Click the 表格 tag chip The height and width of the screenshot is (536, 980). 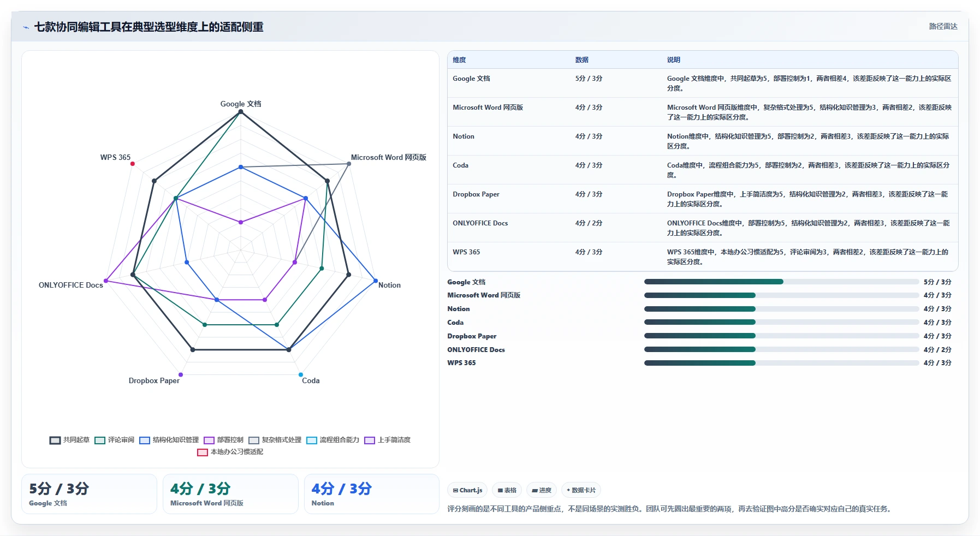coord(507,490)
